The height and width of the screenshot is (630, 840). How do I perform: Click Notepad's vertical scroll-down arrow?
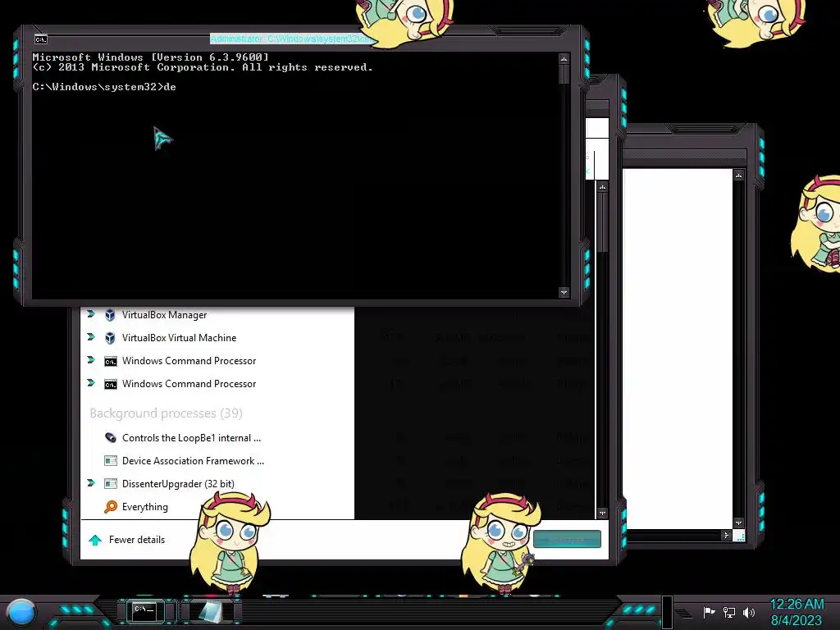(739, 523)
